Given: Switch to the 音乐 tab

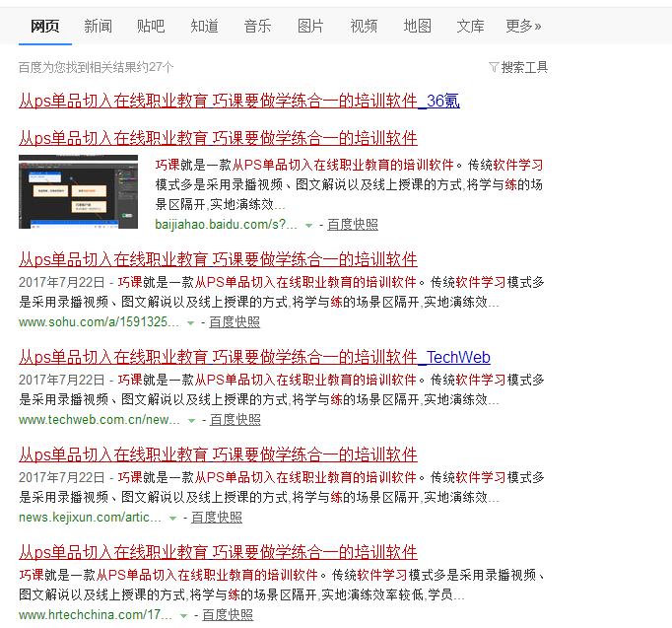Looking at the screenshot, I should tap(257, 27).
